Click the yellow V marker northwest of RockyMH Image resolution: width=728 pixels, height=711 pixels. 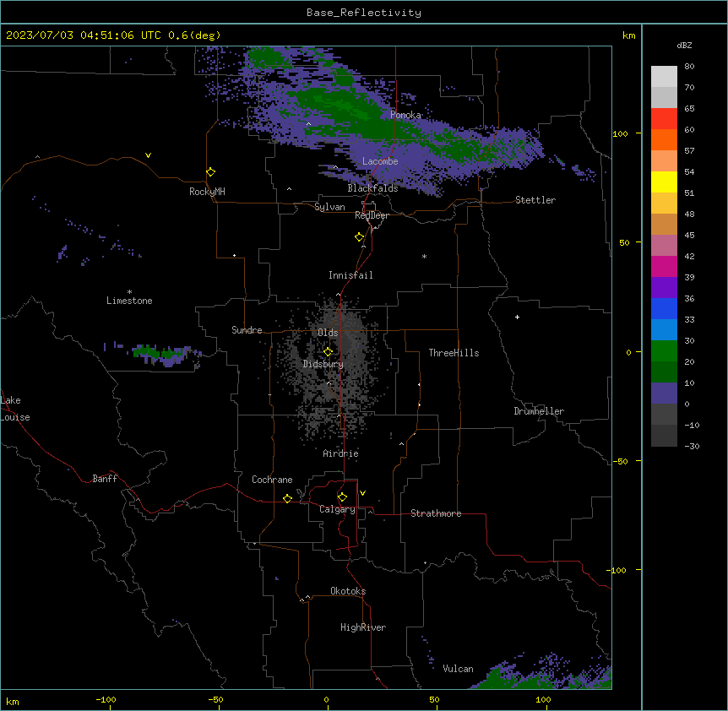click(148, 155)
